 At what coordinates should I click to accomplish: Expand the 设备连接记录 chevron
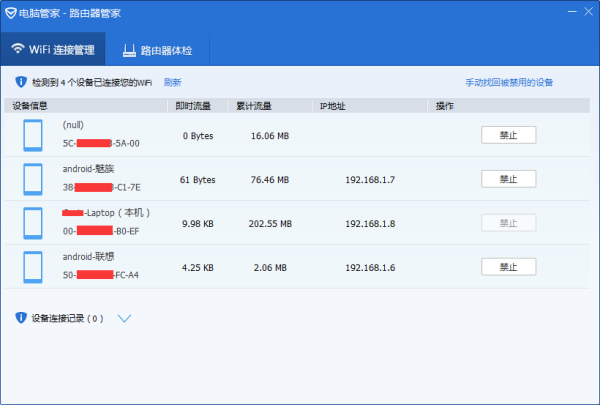[124, 318]
